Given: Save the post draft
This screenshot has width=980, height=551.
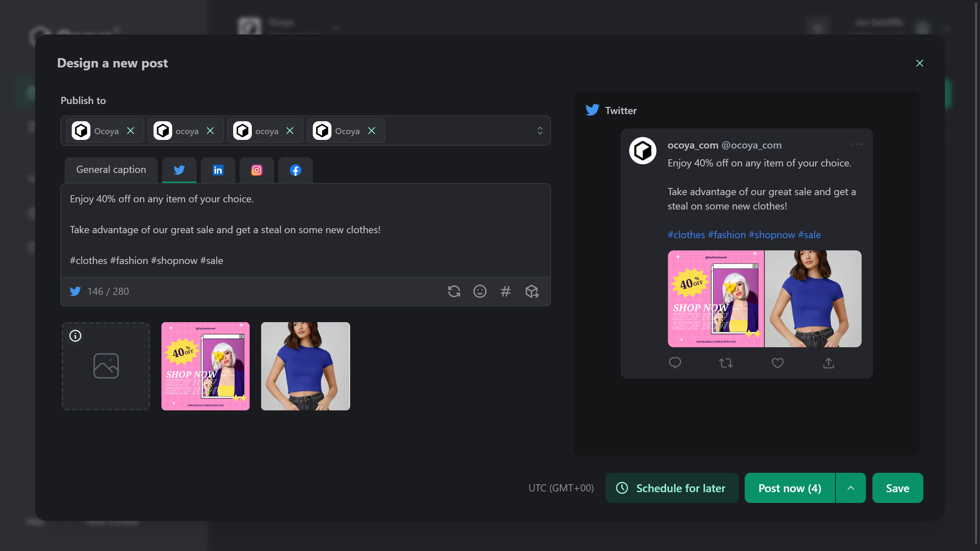Looking at the screenshot, I should click(897, 488).
